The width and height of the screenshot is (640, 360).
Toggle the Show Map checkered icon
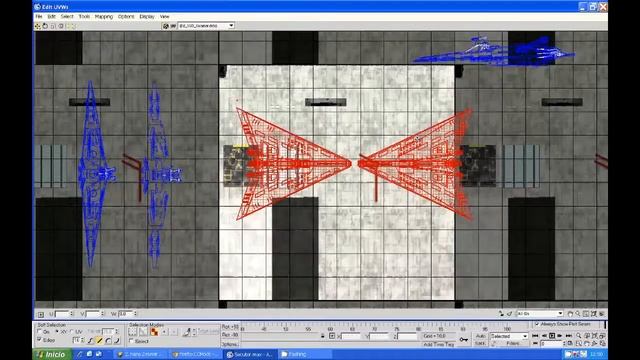point(165,26)
